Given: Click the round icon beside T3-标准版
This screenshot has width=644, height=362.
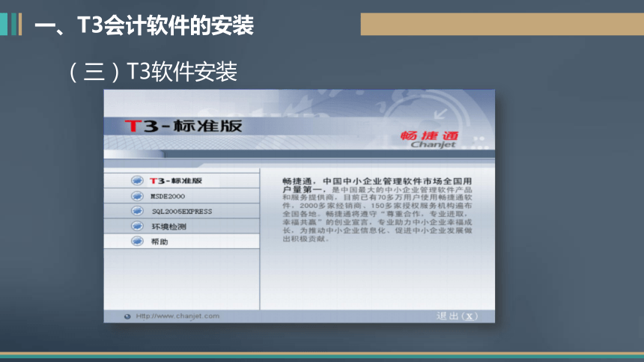Looking at the screenshot, I should [137, 180].
